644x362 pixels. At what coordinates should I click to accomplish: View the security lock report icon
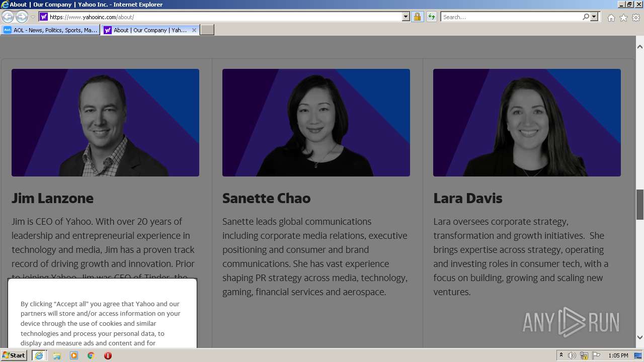(x=417, y=17)
